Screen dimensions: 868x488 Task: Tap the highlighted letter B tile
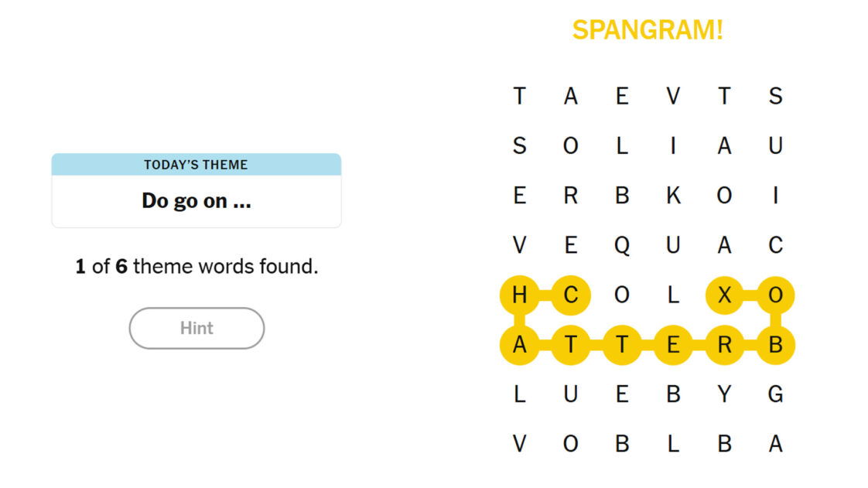[775, 345]
